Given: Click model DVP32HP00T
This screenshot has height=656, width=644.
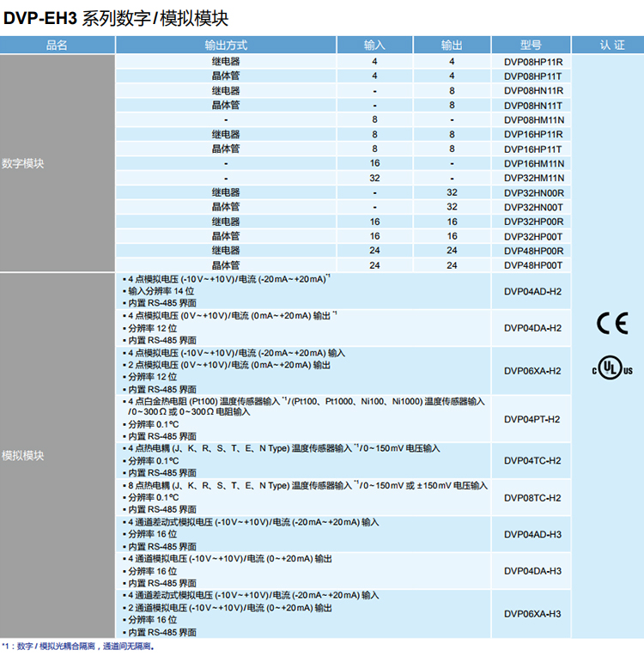Looking at the screenshot, I should (533, 236).
